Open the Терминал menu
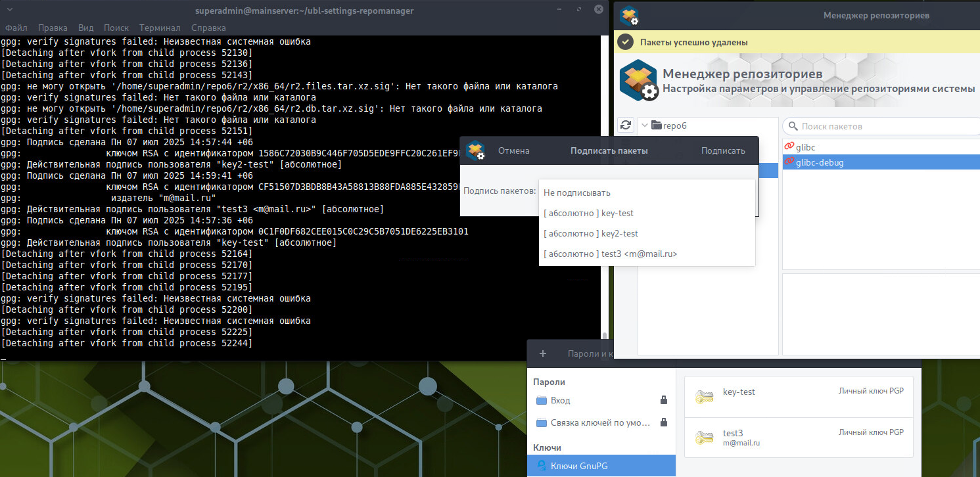Image resolution: width=980 pixels, height=477 pixels. point(160,28)
